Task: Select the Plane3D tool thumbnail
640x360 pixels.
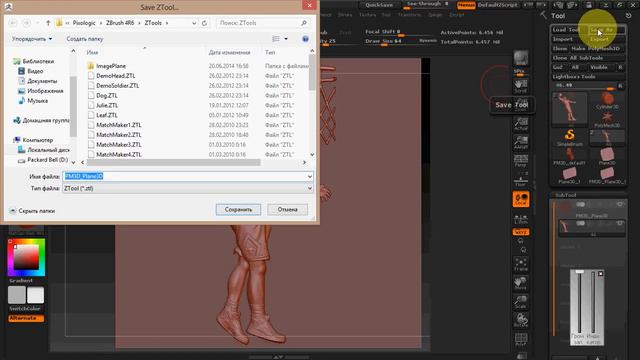Action: tap(607, 156)
